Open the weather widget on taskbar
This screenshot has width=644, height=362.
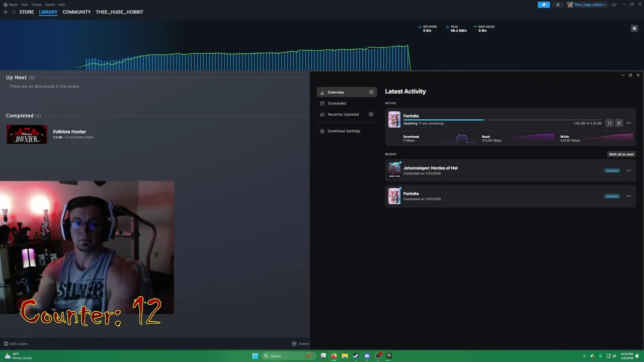pos(19,356)
